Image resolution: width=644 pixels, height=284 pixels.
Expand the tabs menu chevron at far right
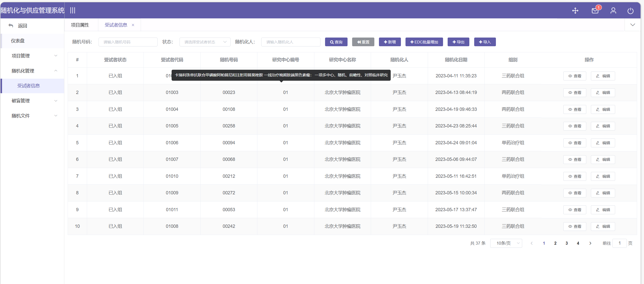633,25
